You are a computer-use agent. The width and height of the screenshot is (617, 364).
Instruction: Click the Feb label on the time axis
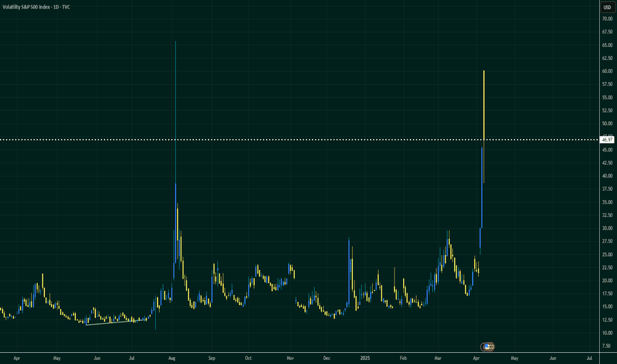coord(403,358)
